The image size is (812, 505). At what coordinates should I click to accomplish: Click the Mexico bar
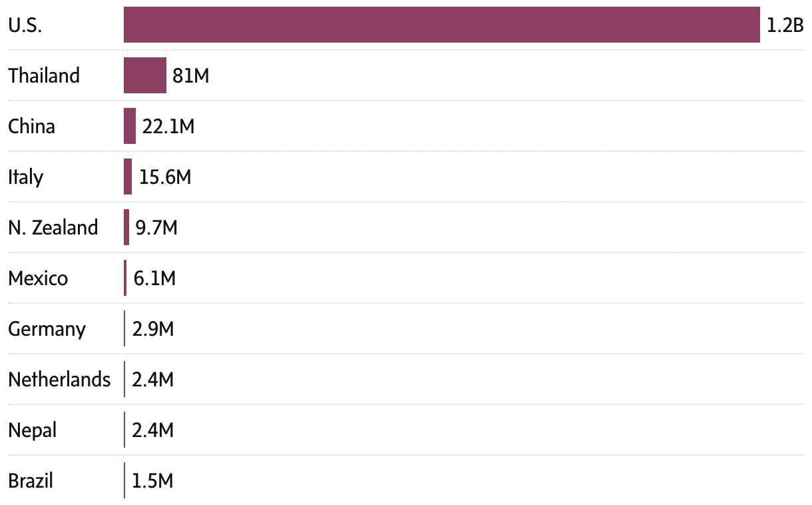coord(125,278)
